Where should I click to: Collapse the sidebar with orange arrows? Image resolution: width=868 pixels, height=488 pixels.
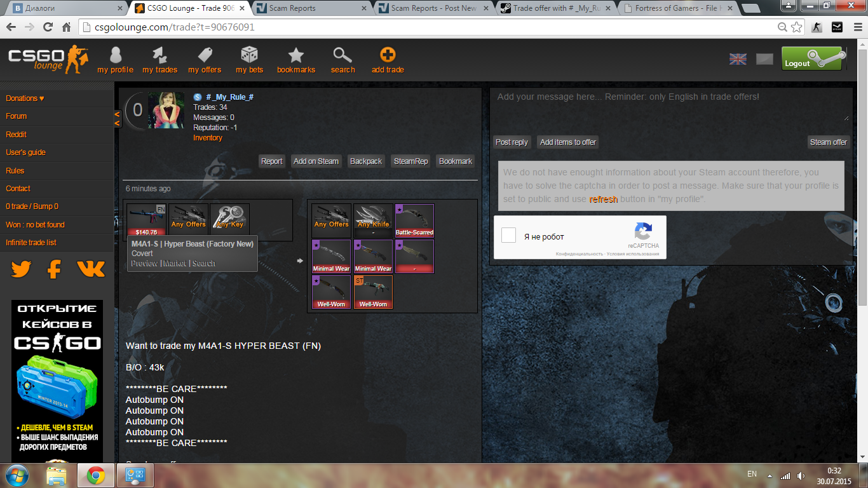[x=117, y=118]
